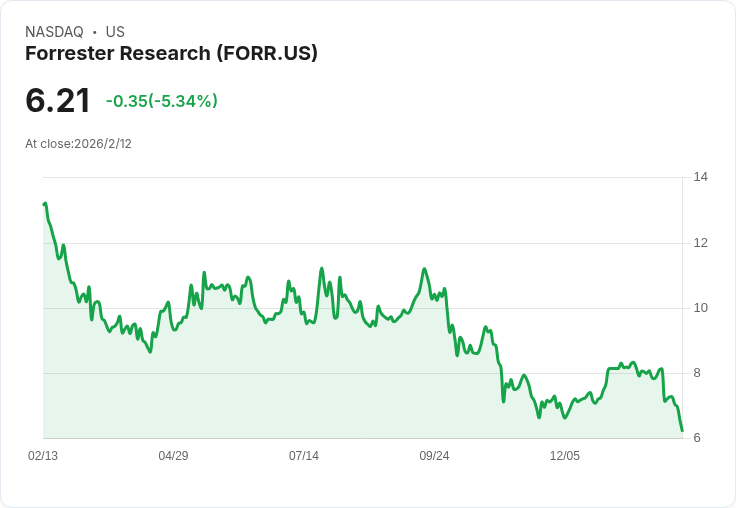Click the -0.35(-5.34%) price change text
Image resolution: width=736 pixels, height=508 pixels.
point(161,101)
